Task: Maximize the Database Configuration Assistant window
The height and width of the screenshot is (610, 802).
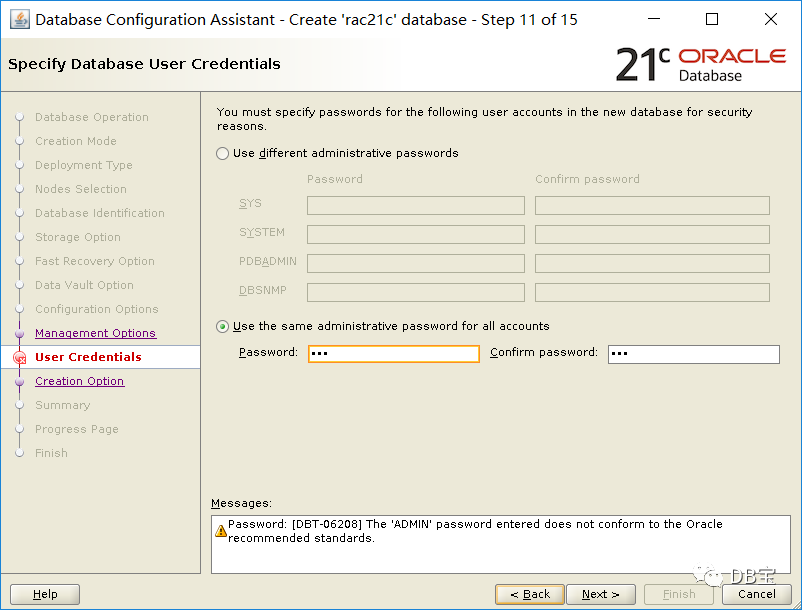Action: click(711, 19)
